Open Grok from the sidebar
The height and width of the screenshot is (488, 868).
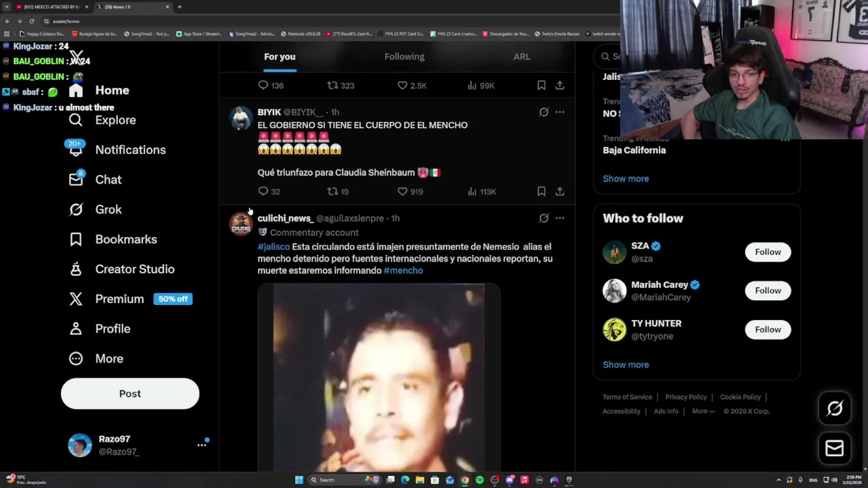click(x=95, y=209)
